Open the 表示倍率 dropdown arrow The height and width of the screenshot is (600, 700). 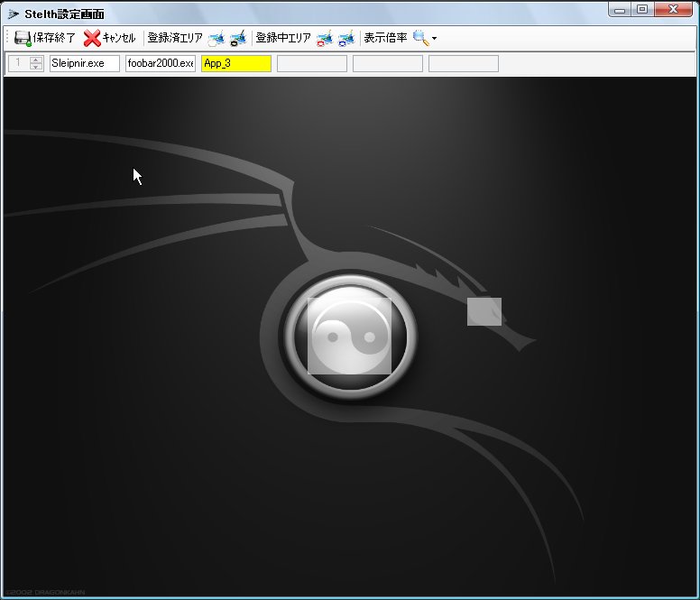tap(434, 39)
